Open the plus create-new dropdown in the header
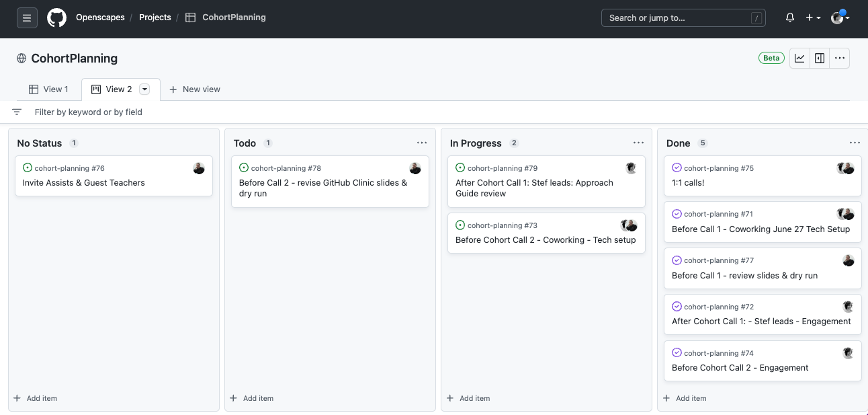 812,17
